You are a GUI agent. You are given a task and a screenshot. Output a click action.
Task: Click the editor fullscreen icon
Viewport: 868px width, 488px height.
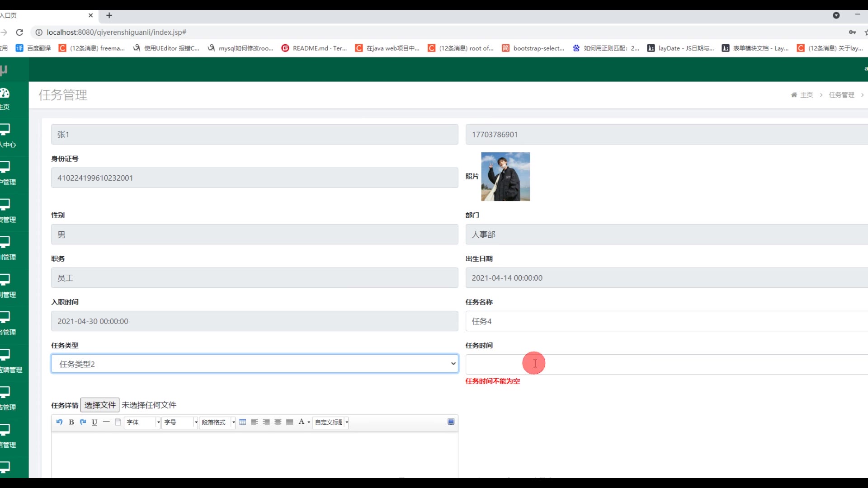tap(451, 422)
